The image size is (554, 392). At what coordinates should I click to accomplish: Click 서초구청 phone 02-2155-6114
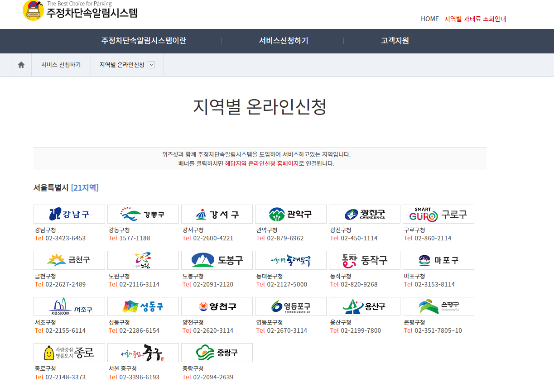pos(66,330)
